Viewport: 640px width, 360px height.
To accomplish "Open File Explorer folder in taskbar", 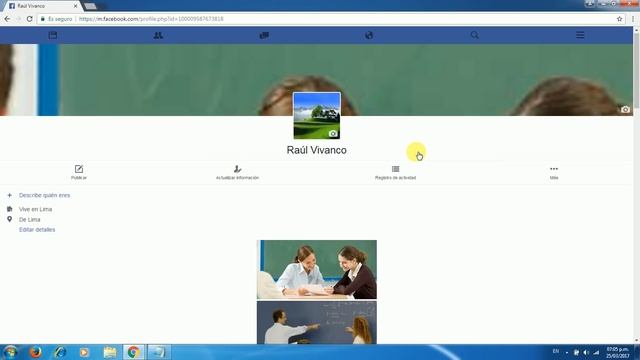I will (109, 352).
